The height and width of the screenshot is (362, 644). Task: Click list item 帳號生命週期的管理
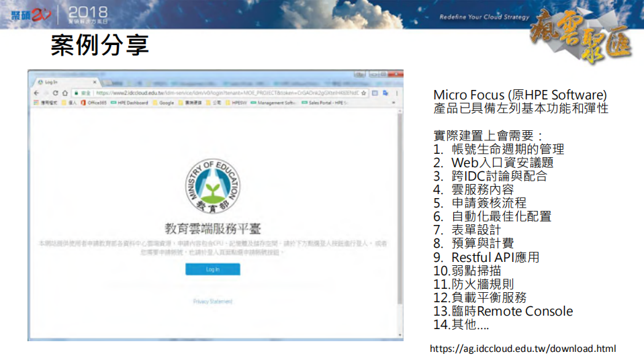(508, 149)
